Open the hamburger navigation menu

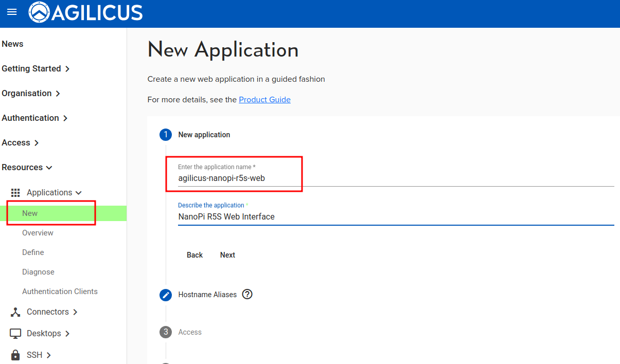(11, 12)
